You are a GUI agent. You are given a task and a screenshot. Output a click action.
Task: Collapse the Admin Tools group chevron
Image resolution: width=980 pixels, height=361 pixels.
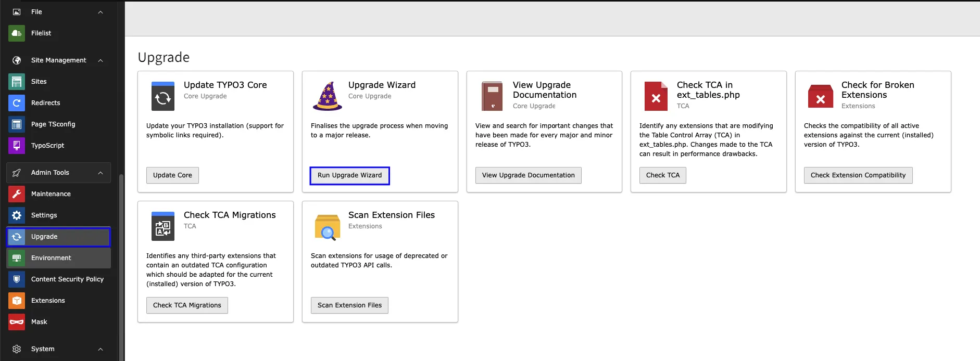click(100, 173)
